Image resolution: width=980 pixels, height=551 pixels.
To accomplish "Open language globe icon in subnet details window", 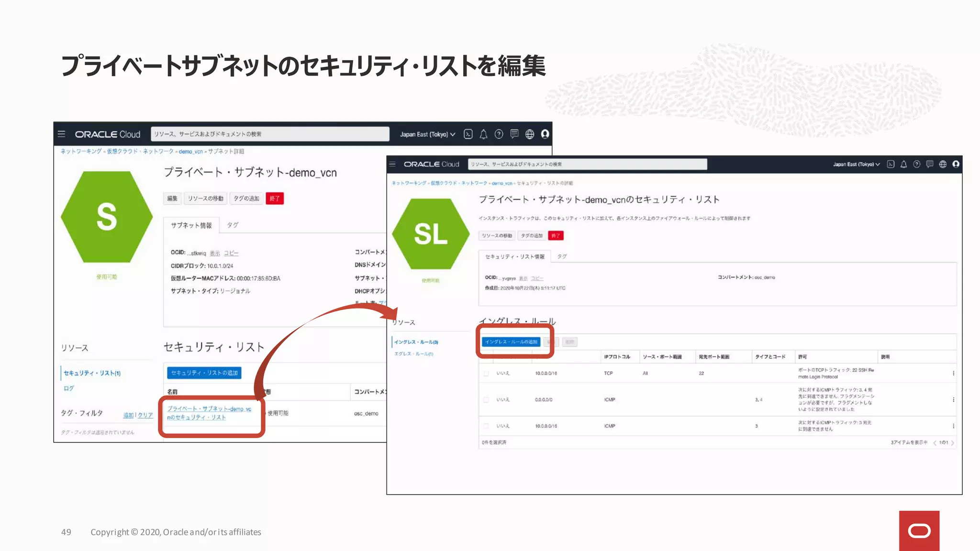I will tap(530, 134).
